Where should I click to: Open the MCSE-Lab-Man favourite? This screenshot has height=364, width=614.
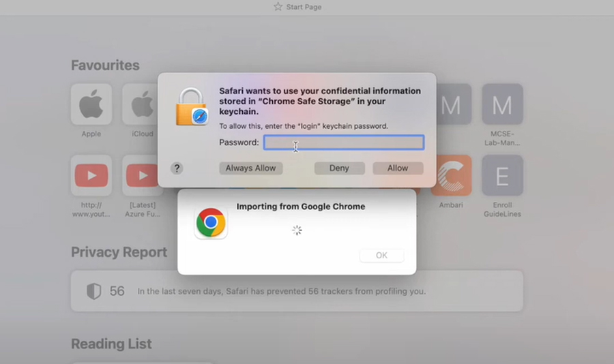(x=502, y=105)
